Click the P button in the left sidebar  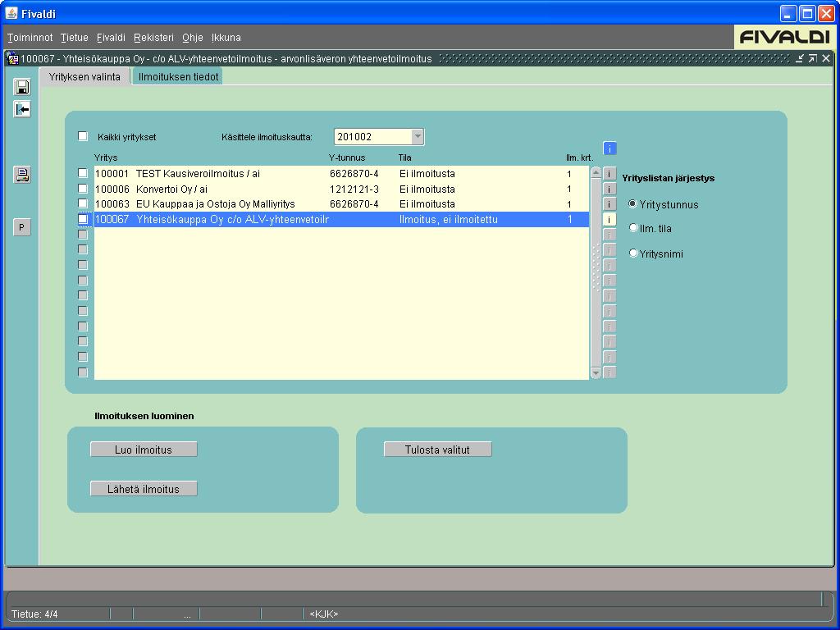click(22, 227)
